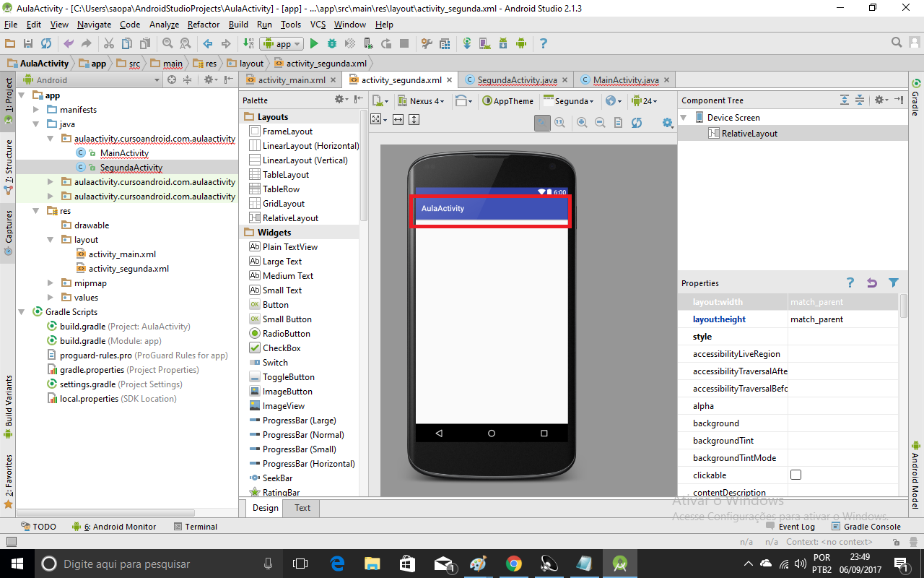Click Collapse All in Component Tree
This screenshot has width=924, height=578.
(860, 100)
